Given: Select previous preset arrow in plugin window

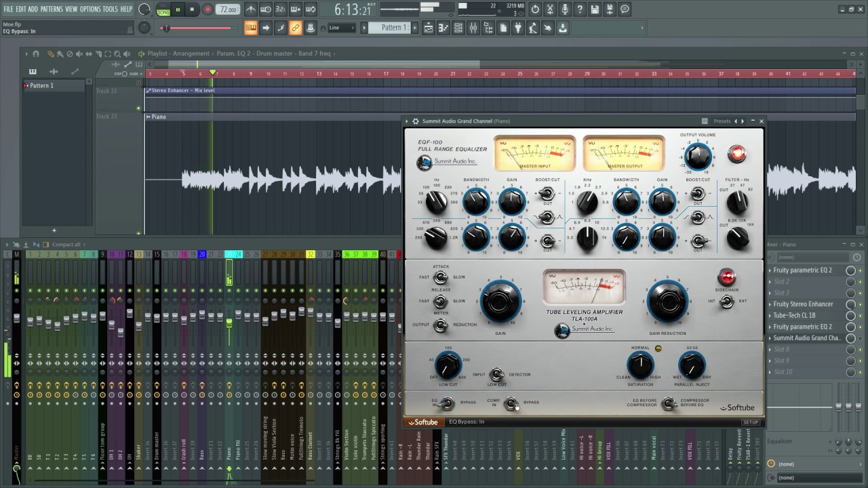Looking at the screenshot, I should tap(736, 121).
